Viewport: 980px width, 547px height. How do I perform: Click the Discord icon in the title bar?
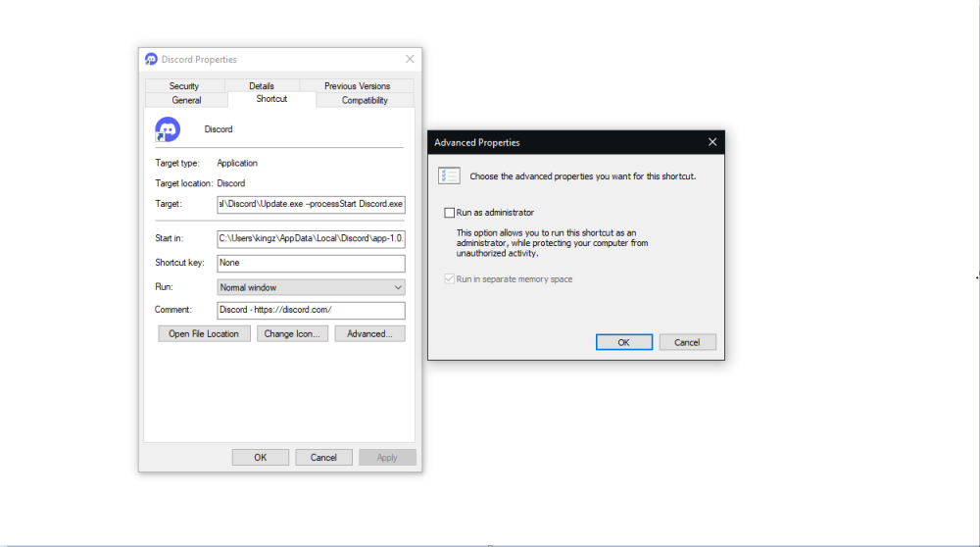(151, 59)
